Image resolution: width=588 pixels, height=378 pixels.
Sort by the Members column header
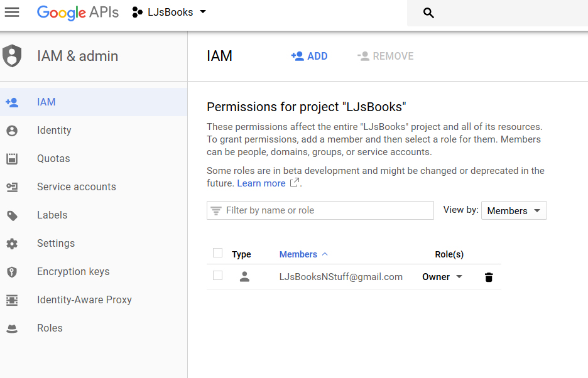[298, 254]
